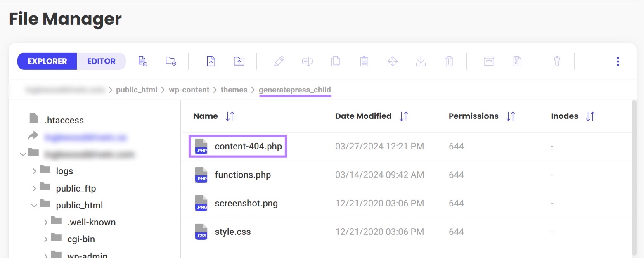The image size is (644, 258).
Task: Expand the logs folder in the sidebar
Action: click(35, 170)
